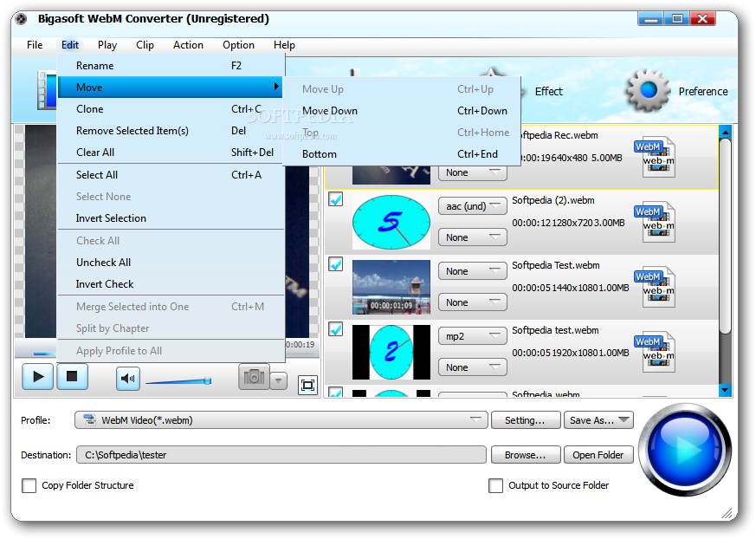Mute audio with the speaker icon

[128, 379]
